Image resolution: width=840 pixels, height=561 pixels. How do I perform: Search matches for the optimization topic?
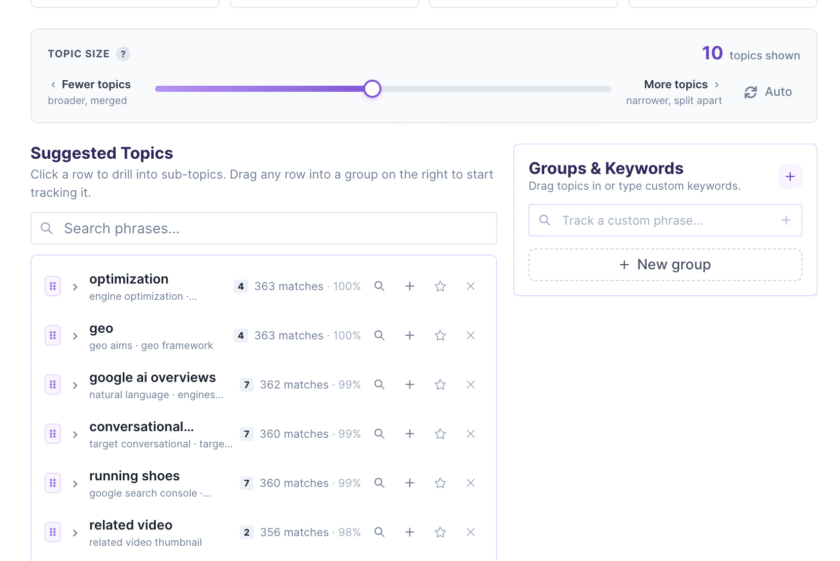click(x=379, y=286)
